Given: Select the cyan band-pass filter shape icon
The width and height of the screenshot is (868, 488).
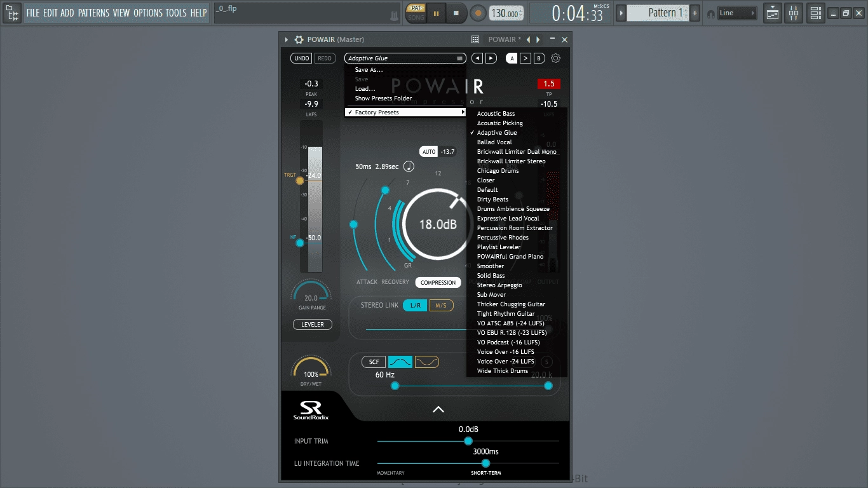Looking at the screenshot, I should [400, 362].
